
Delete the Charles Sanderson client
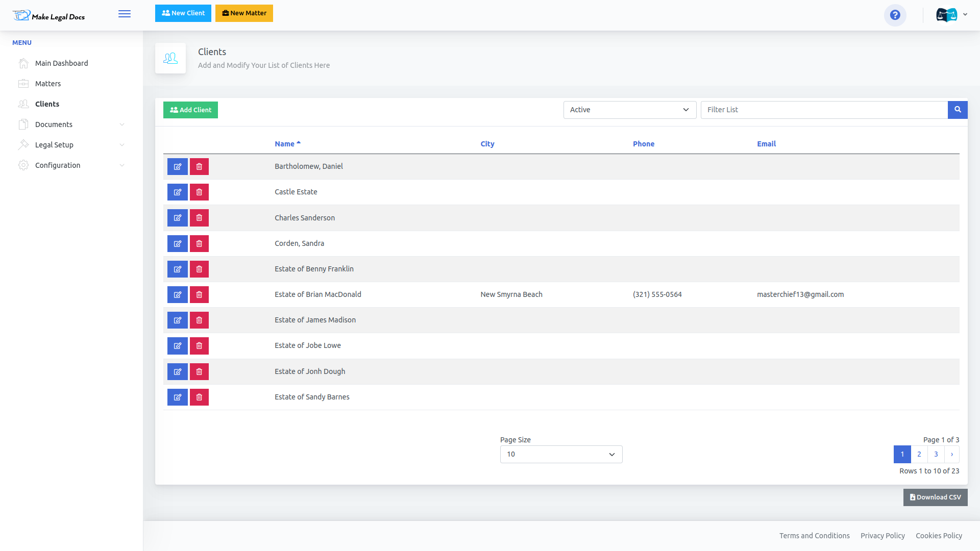point(199,218)
